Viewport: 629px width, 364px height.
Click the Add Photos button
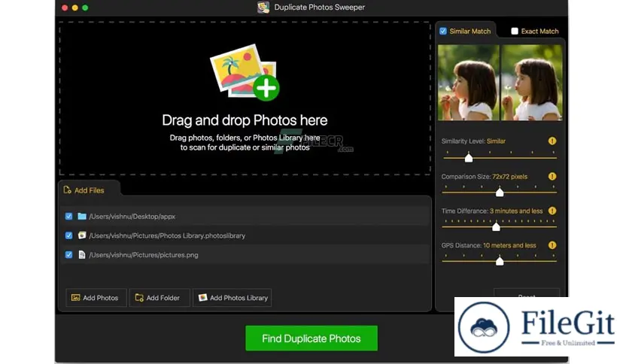96,298
